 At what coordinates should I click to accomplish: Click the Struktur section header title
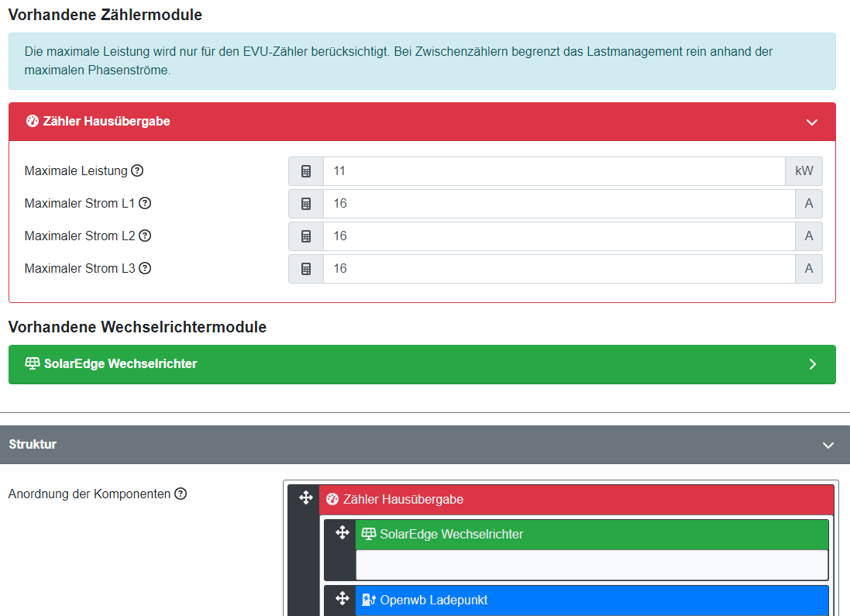33,444
